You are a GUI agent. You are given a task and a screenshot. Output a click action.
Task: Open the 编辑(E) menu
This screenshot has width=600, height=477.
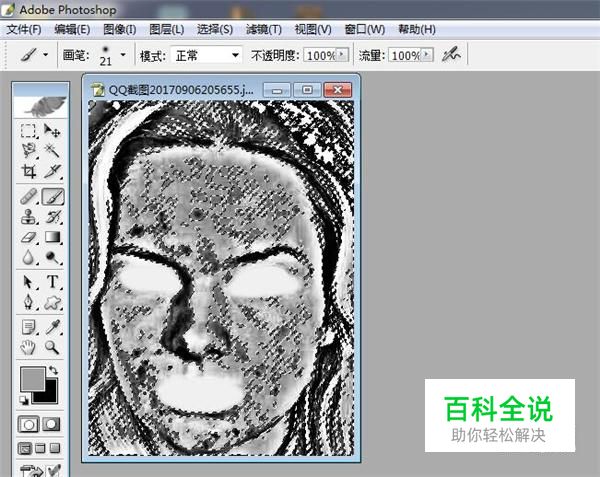pyautogui.click(x=72, y=29)
